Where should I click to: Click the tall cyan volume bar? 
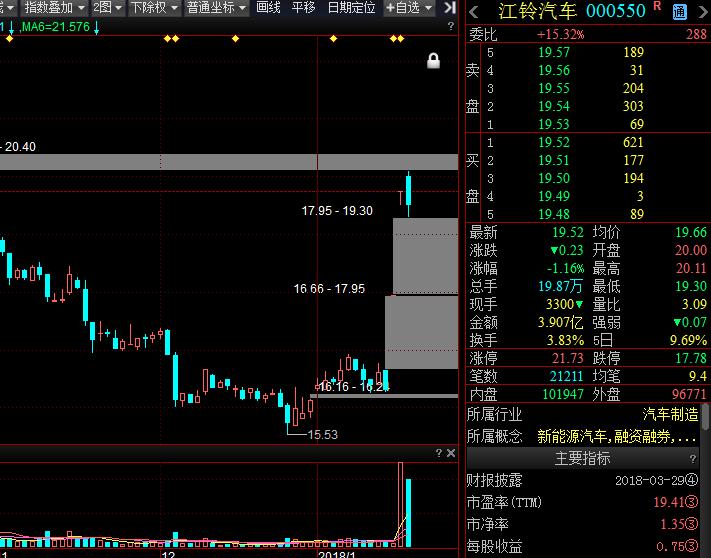click(409, 513)
